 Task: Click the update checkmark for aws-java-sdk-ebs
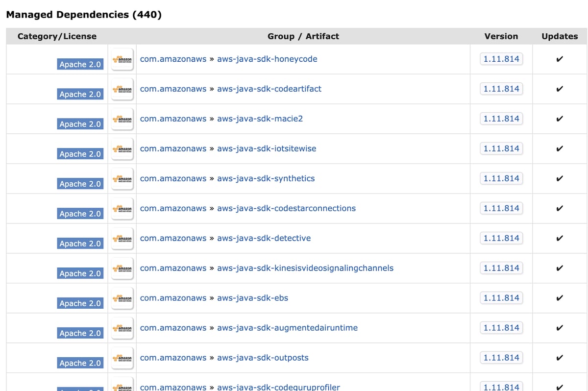559,298
